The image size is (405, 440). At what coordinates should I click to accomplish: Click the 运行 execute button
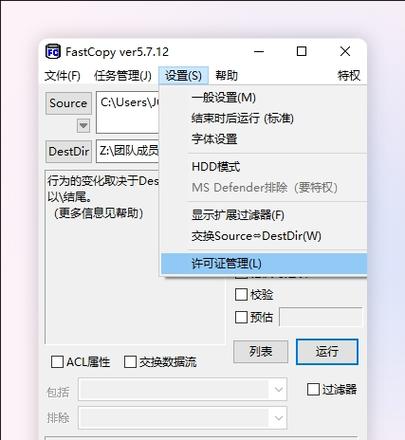327,352
